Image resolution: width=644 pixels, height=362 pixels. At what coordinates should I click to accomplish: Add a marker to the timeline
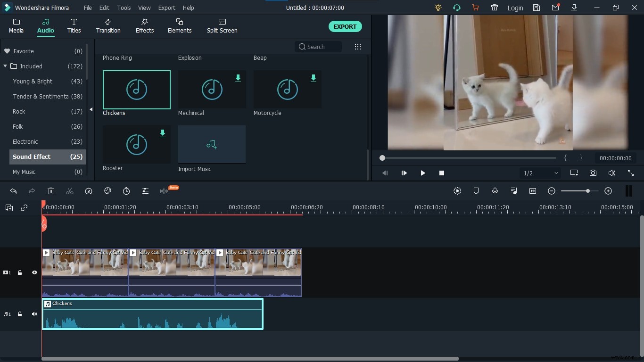[x=476, y=191]
